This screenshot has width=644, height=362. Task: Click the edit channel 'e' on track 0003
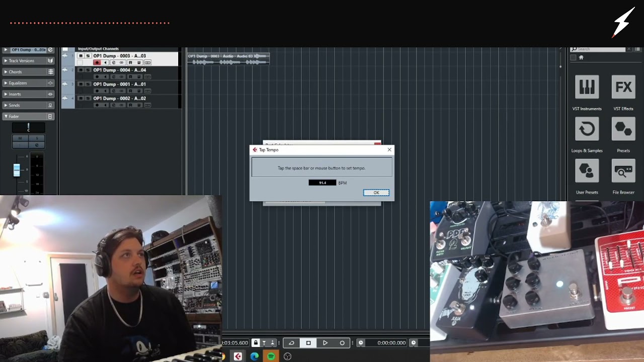pos(113,63)
